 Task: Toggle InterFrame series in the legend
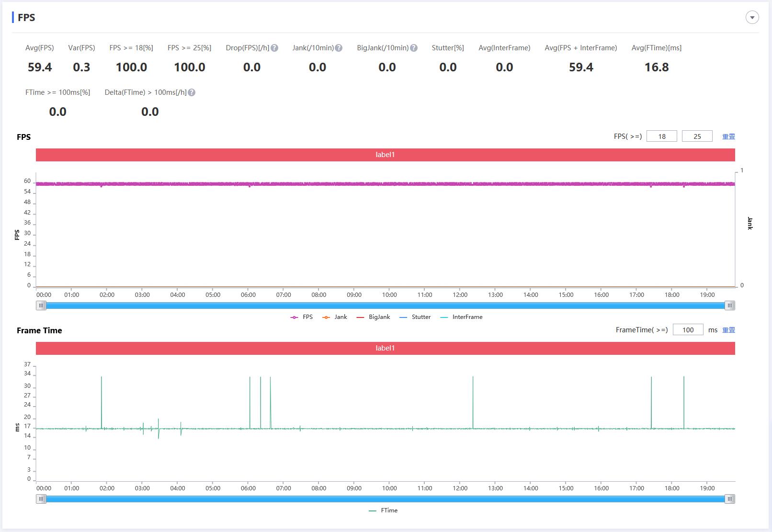(461, 317)
